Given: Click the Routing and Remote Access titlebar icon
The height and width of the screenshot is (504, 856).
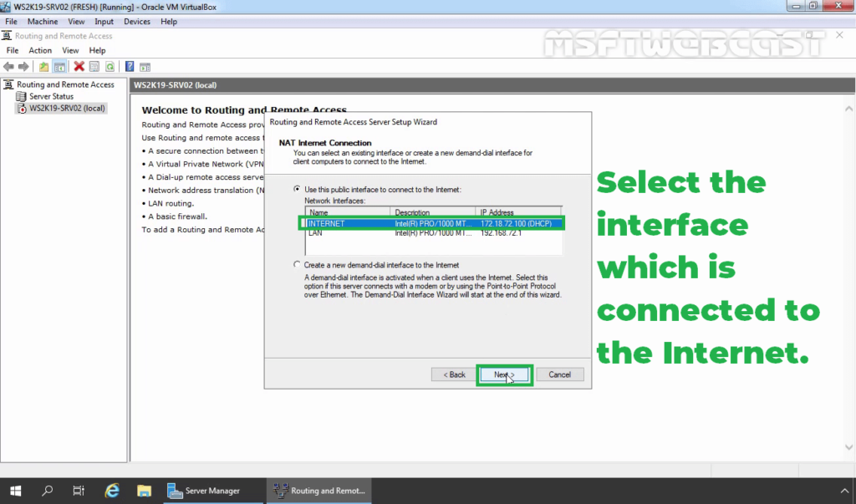Looking at the screenshot, I should [7, 36].
